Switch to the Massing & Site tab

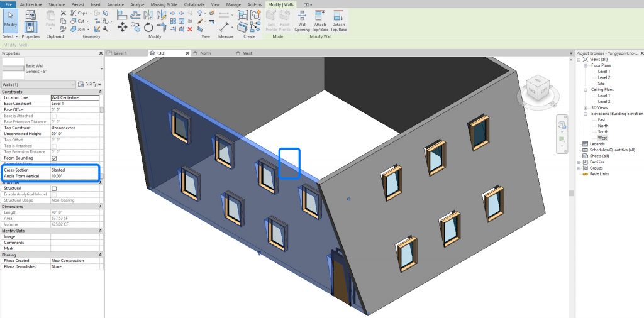[x=164, y=4]
